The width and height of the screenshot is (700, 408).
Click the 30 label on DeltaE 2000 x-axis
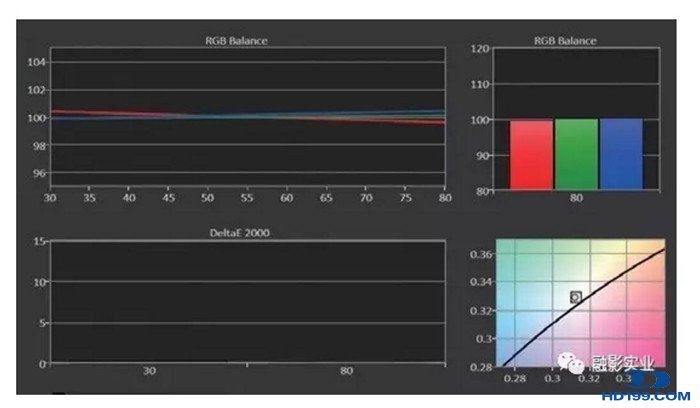[149, 371]
